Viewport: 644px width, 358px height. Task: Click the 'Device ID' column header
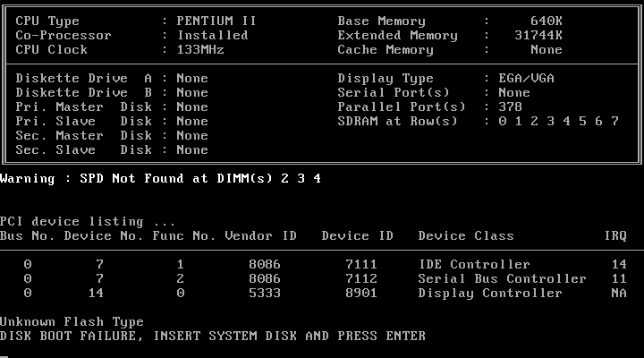[357, 236]
